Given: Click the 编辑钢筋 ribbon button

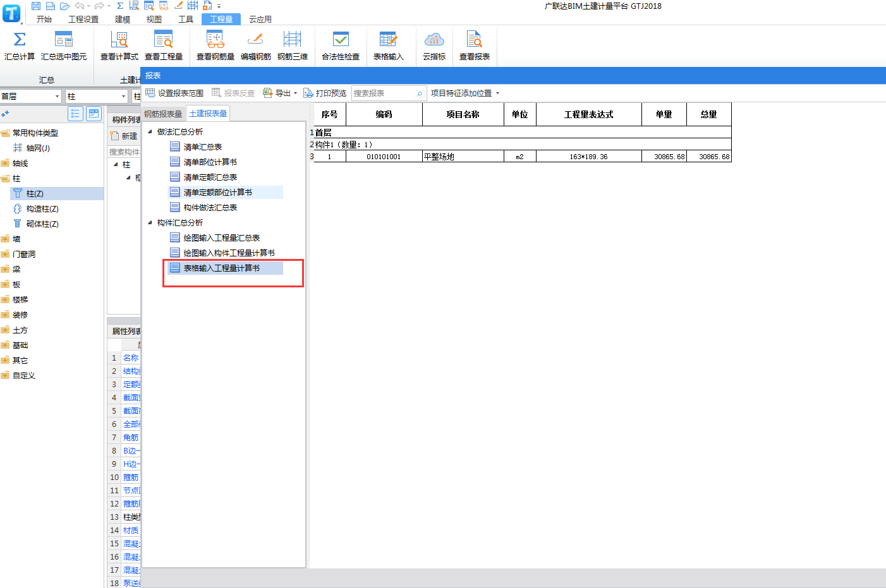Looking at the screenshot, I should [x=256, y=46].
